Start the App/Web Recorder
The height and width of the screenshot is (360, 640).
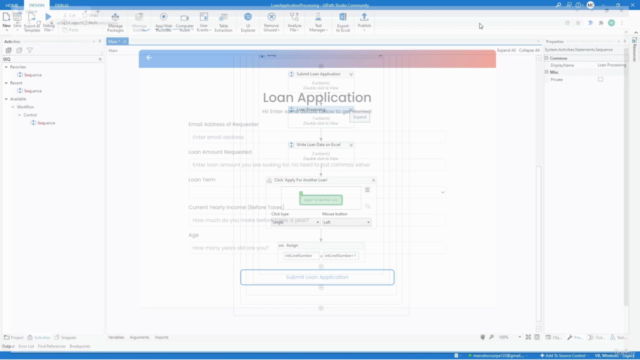pyautogui.click(x=163, y=22)
